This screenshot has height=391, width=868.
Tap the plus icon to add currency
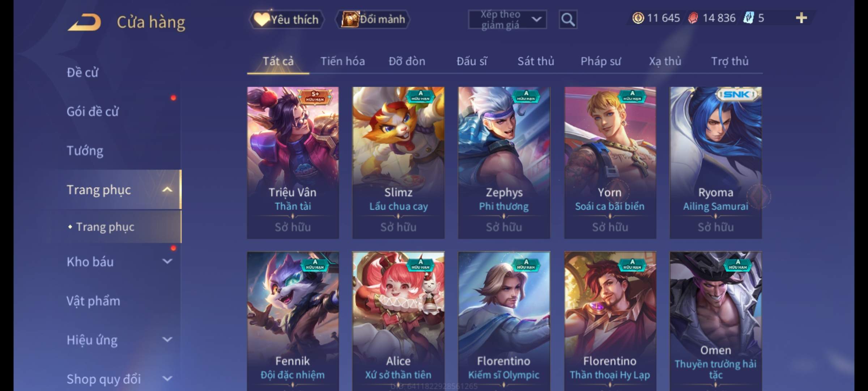[801, 18]
